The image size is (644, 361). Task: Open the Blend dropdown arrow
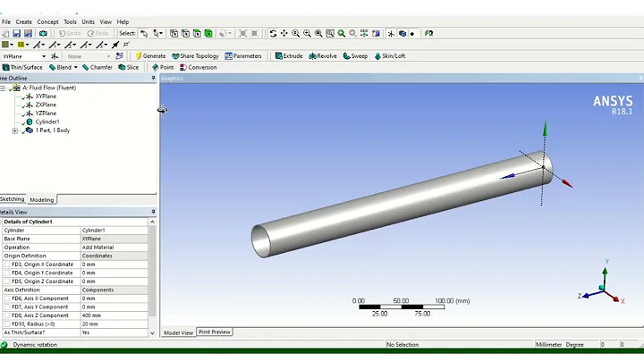(x=75, y=67)
